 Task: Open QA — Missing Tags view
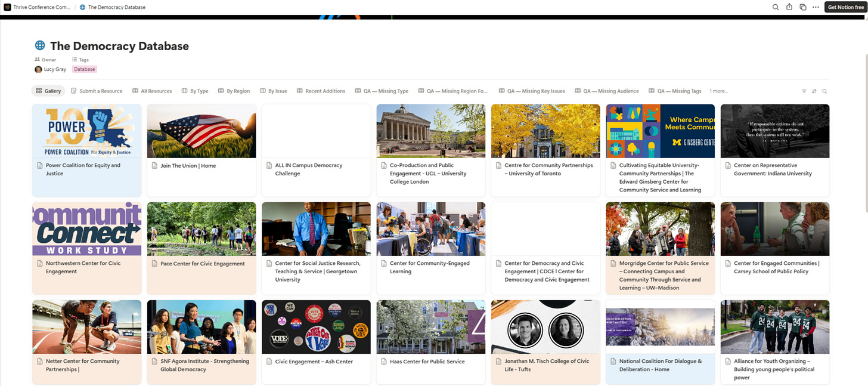pos(675,91)
